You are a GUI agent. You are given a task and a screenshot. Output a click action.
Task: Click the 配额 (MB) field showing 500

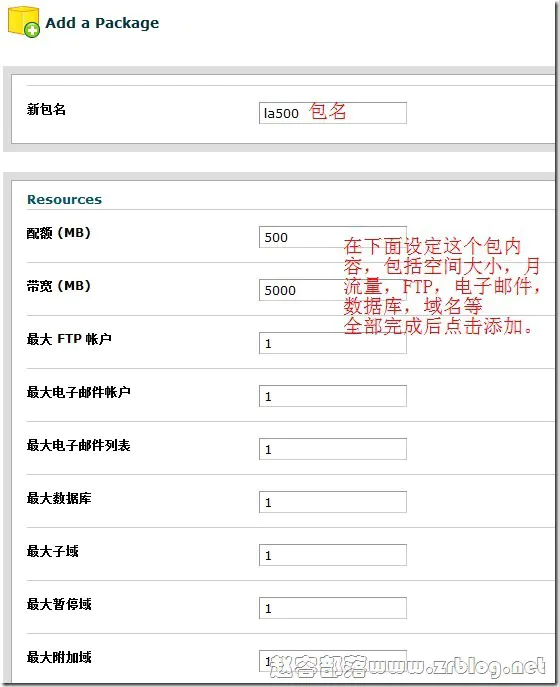point(333,237)
